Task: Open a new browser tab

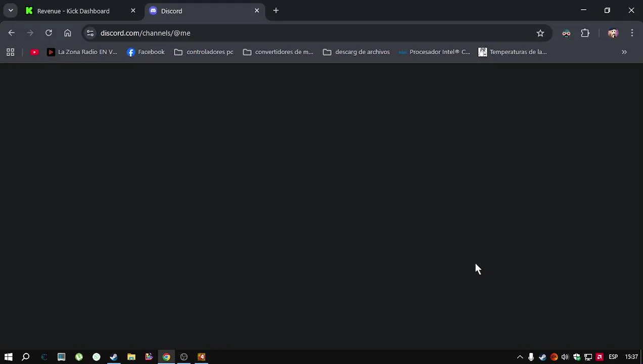Action: pyautogui.click(x=276, y=11)
